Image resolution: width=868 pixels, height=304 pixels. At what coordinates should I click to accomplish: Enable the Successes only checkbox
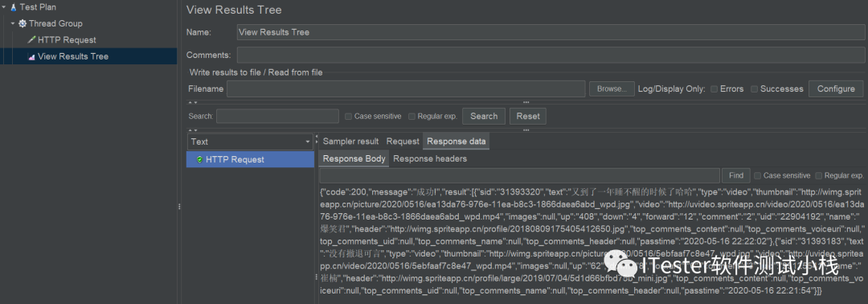(x=755, y=89)
